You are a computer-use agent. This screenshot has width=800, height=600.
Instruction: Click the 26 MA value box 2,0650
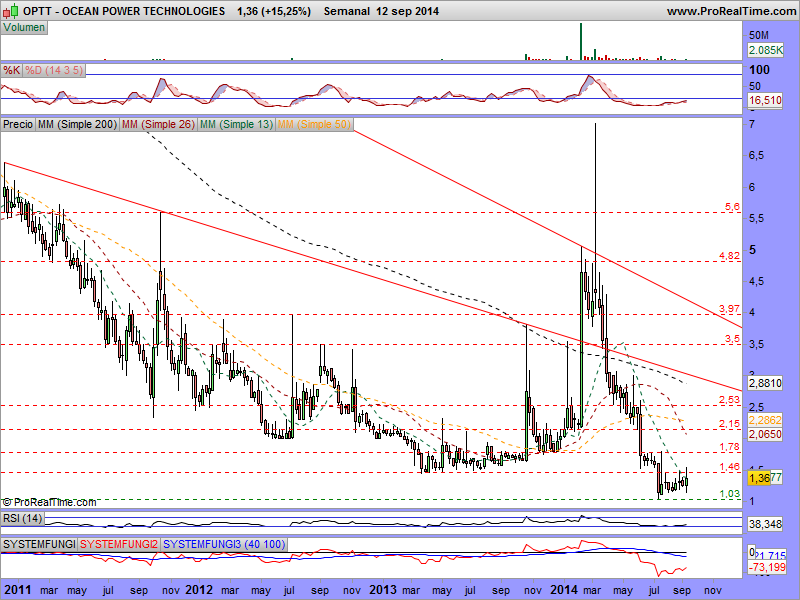click(765, 434)
